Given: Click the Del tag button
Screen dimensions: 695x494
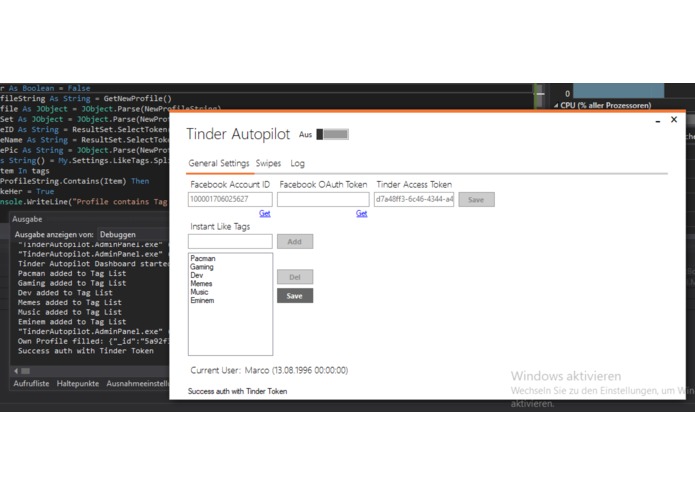Looking at the screenshot, I should pyautogui.click(x=295, y=277).
